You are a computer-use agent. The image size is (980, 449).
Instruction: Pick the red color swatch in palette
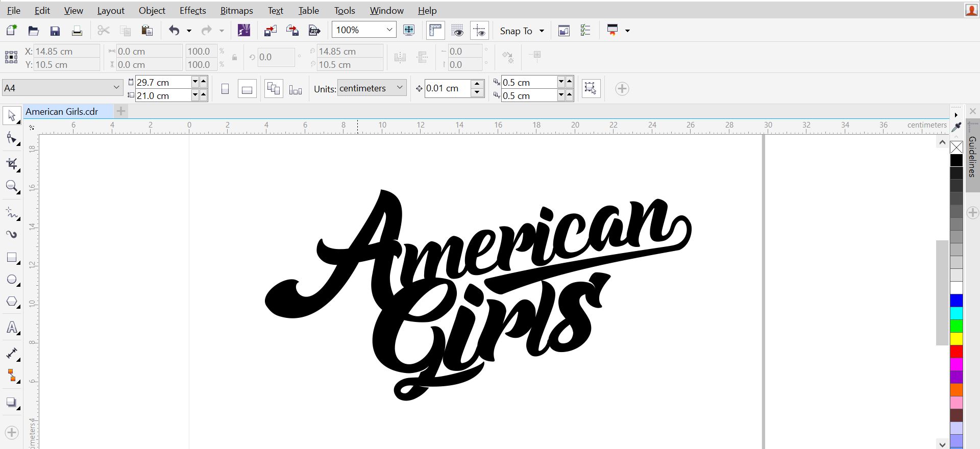(956, 352)
